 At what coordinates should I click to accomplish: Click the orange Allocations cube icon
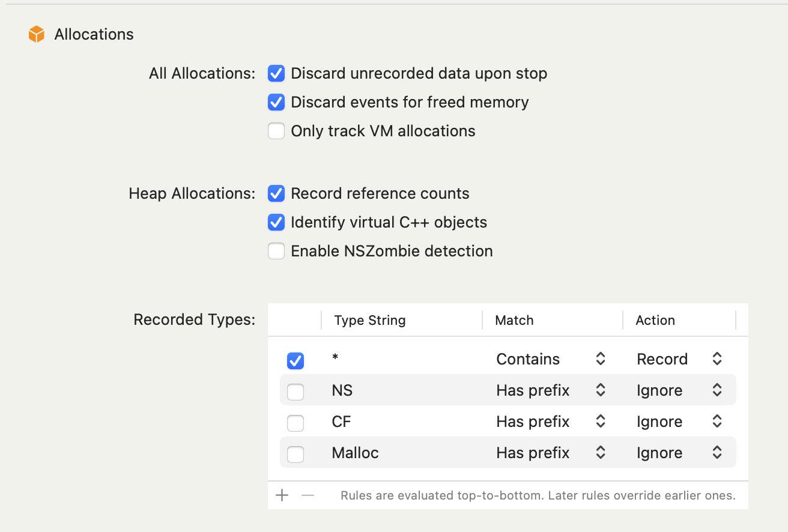(37, 34)
